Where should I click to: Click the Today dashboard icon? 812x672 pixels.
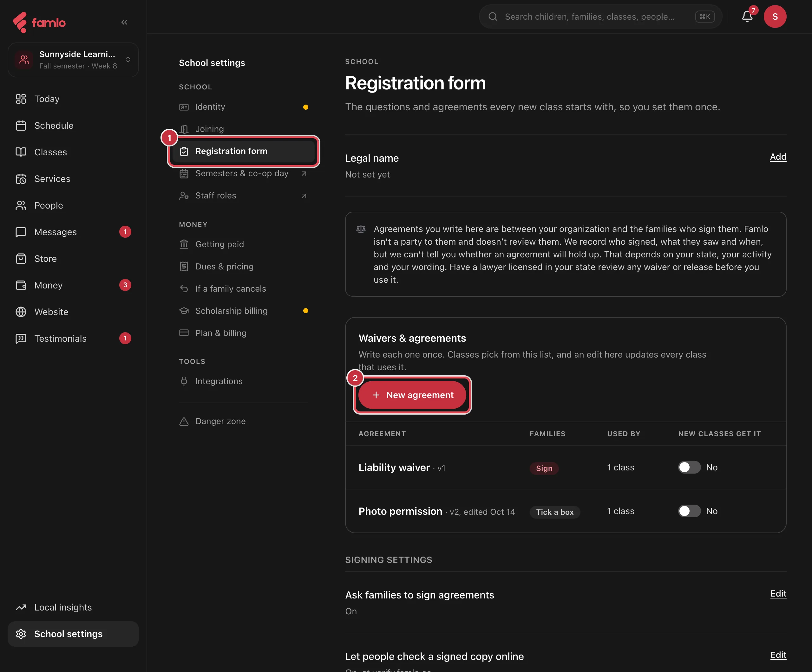coord(21,99)
